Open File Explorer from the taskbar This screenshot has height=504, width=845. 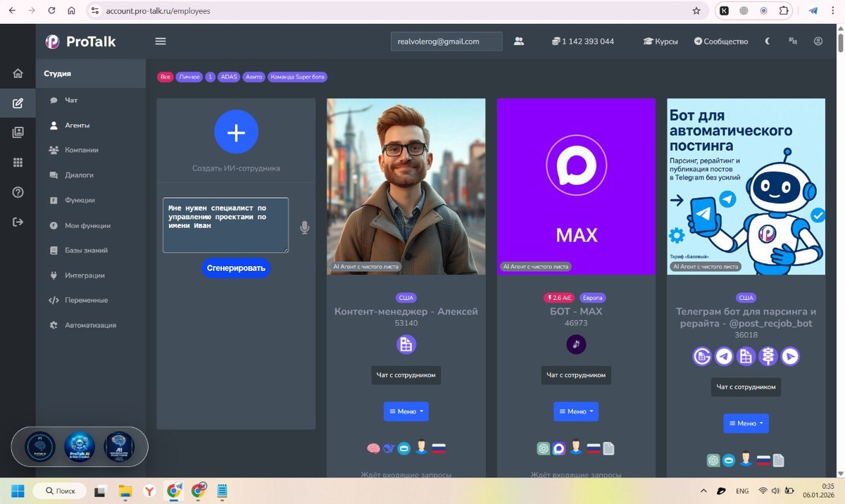[125, 491]
